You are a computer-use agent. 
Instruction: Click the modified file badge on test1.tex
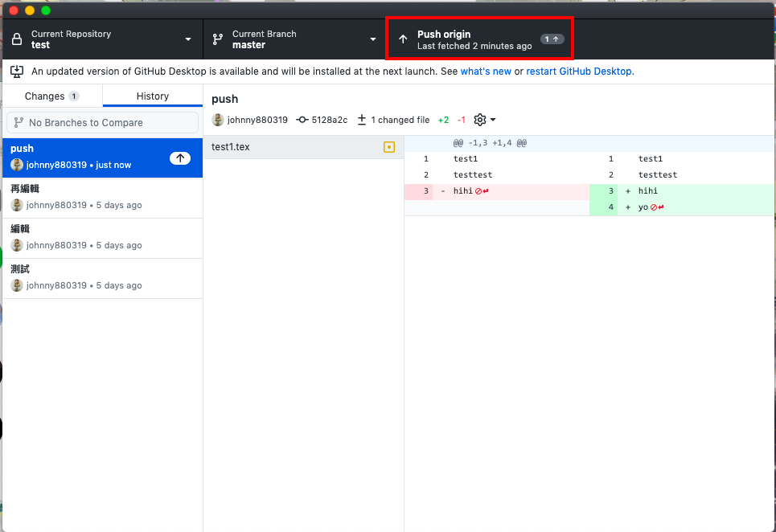[389, 147]
